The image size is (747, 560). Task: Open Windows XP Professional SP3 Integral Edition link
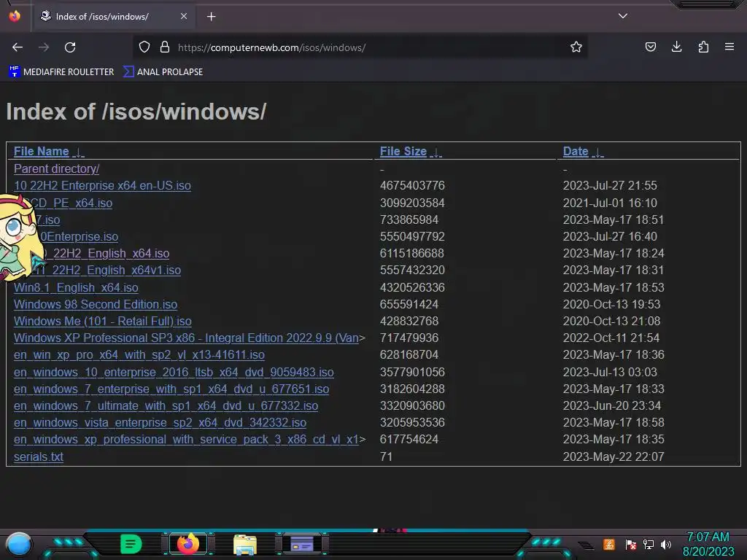[186, 338]
